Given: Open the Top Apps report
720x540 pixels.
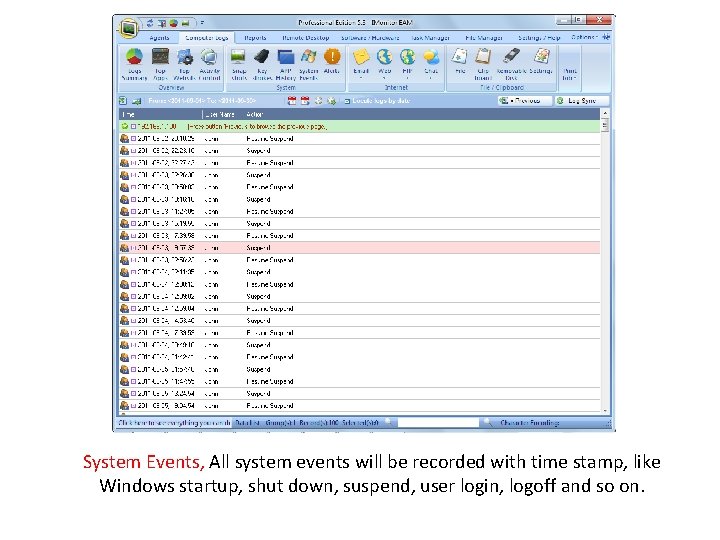Looking at the screenshot, I should click(160, 64).
